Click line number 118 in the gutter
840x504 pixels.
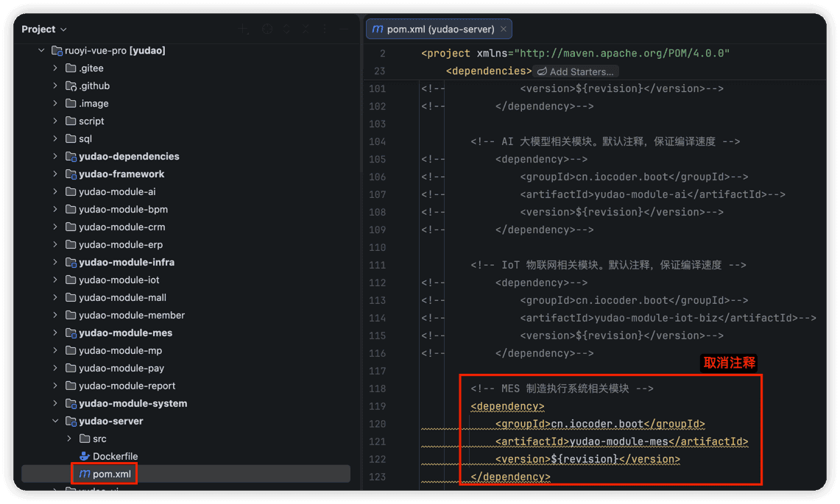[x=377, y=388]
